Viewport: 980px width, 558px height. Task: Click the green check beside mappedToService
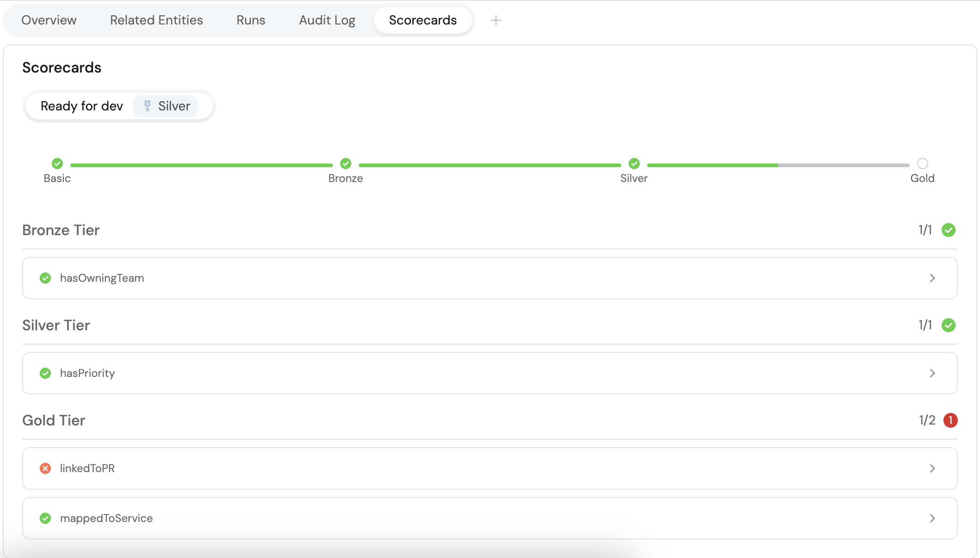[x=45, y=518]
